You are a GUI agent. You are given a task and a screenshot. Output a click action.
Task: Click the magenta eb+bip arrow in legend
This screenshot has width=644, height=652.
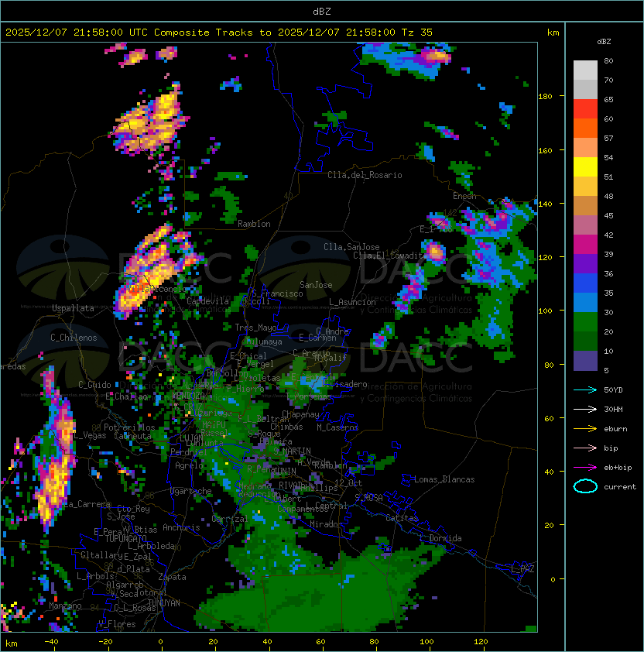click(x=585, y=468)
